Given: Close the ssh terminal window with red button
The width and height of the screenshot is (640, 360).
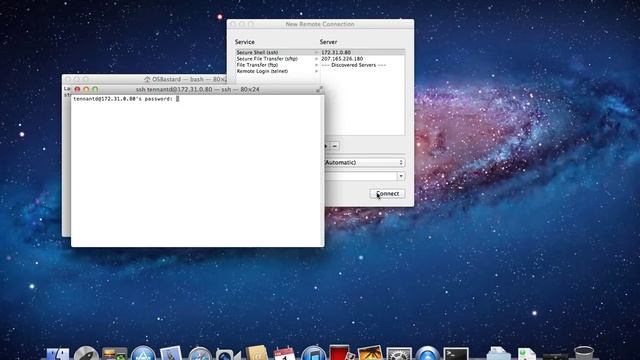Looking at the screenshot, I should [77, 89].
